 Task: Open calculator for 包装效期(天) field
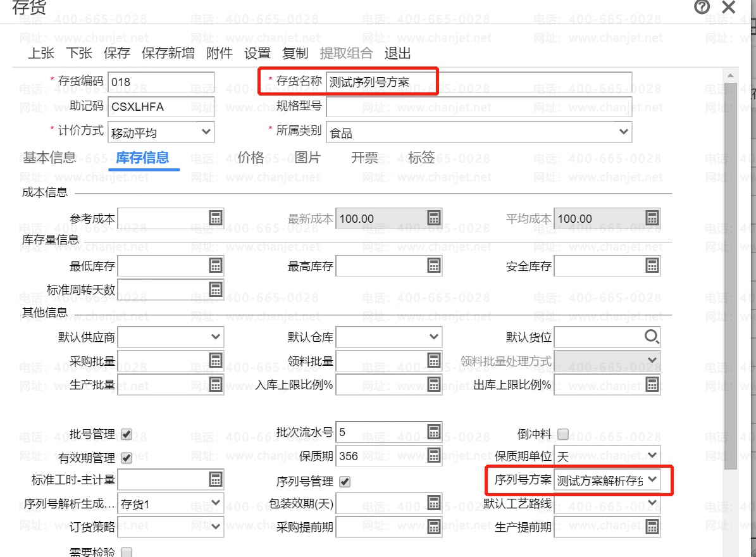(434, 503)
